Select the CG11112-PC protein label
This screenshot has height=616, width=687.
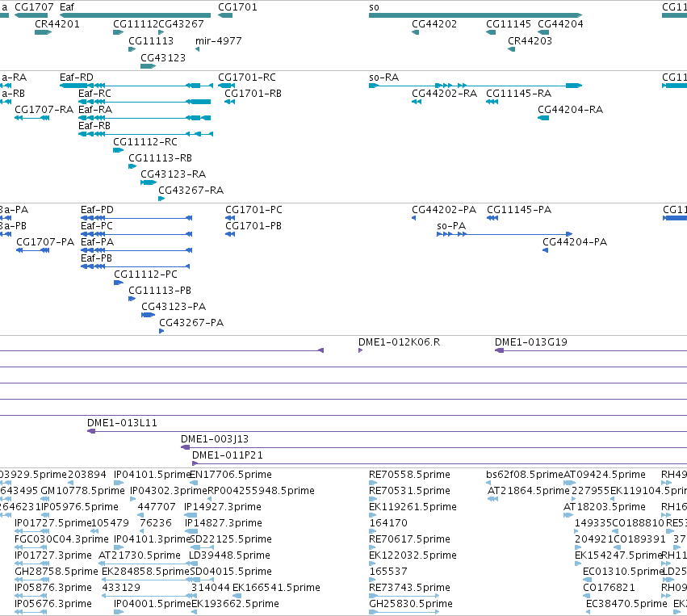coord(146,274)
